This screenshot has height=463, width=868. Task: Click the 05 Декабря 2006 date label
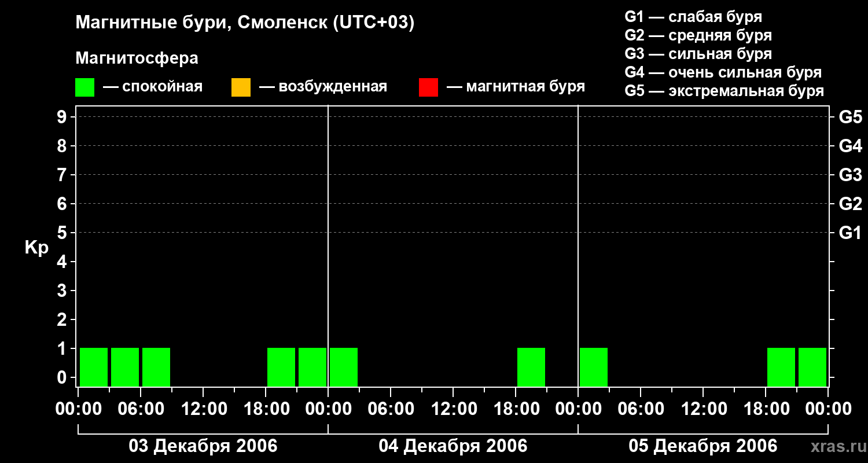pyautogui.click(x=703, y=446)
